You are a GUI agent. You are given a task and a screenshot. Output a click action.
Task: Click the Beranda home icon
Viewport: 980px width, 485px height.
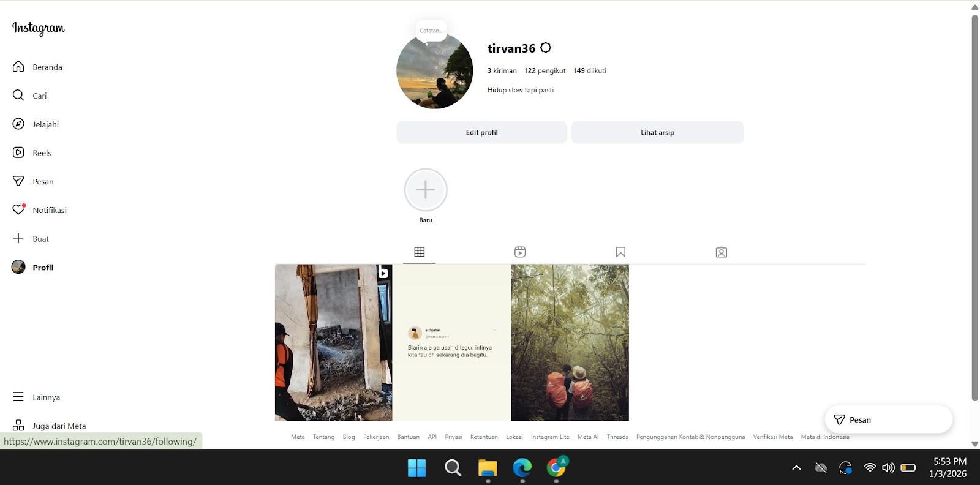pyautogui.click(x=18, y=67)
